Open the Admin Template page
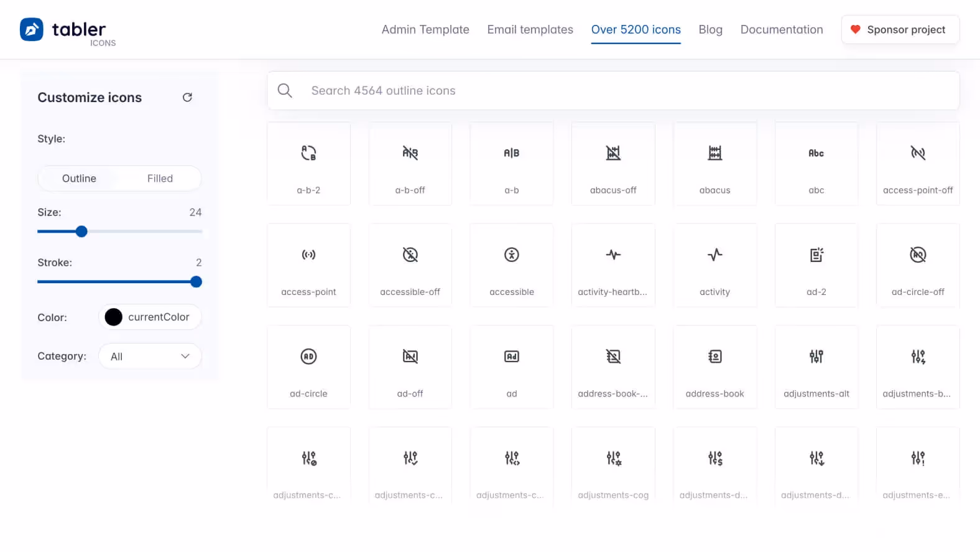The width and height of the screenshot is (980, 552). [x=425, y=30]
